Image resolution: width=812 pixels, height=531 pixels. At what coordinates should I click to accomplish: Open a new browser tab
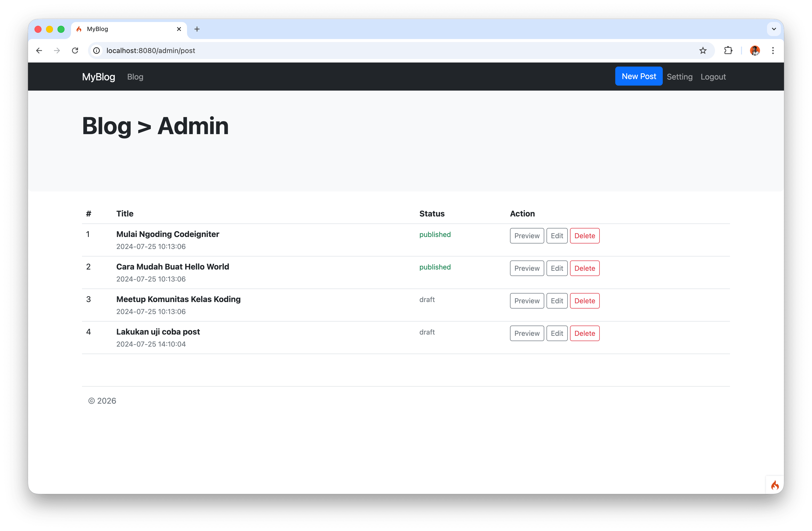197,29
